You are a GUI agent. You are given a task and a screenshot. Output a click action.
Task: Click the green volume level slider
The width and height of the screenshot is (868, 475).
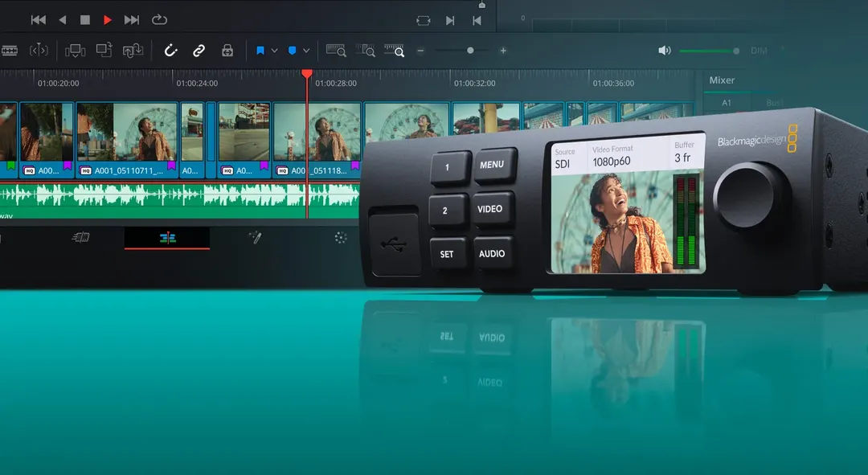pos(709,51)
